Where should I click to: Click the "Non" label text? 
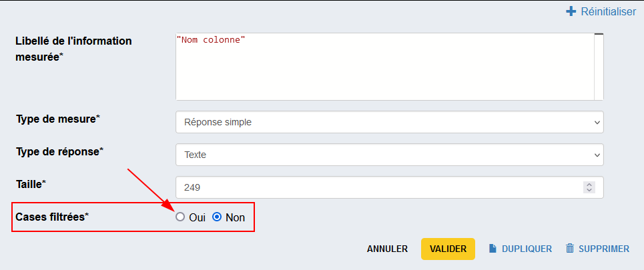[x=235, y=217]
